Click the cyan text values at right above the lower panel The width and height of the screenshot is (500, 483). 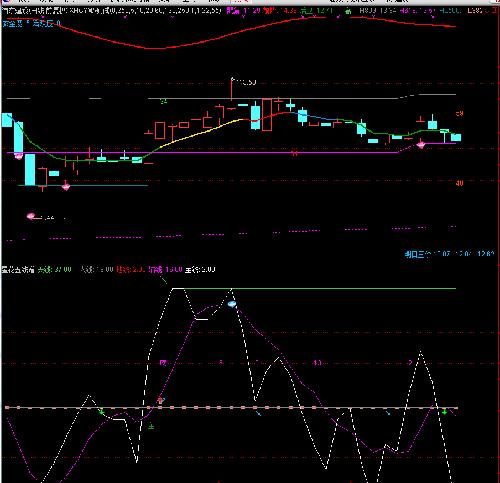pos(449,254)
